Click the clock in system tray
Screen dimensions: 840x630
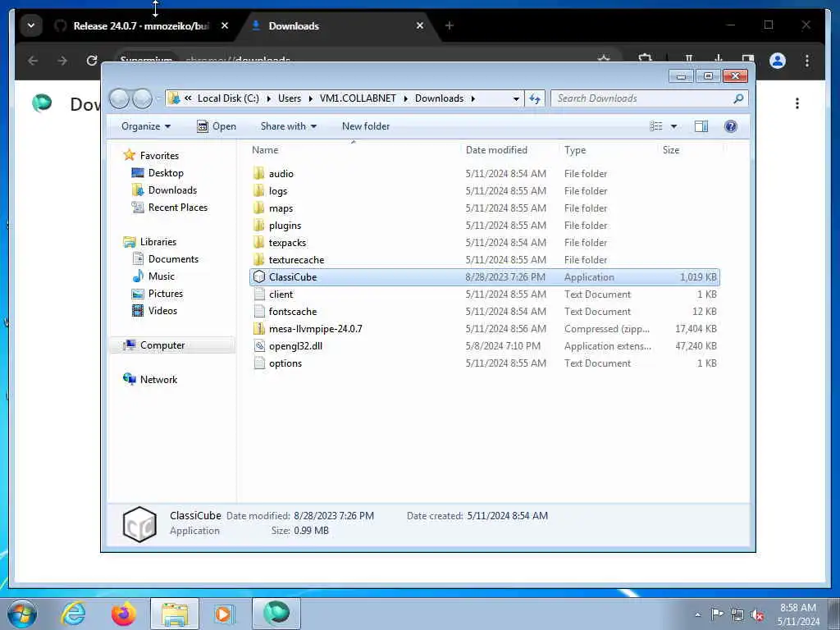(x=798, y=614)
